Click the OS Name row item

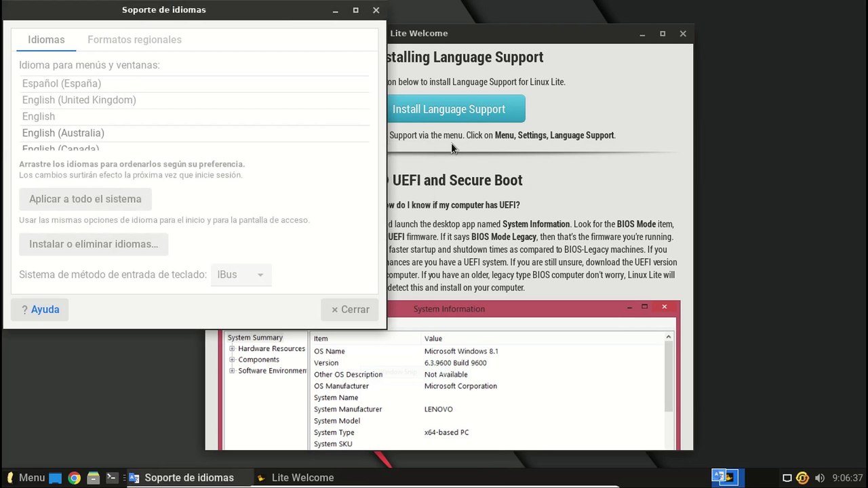330,351
